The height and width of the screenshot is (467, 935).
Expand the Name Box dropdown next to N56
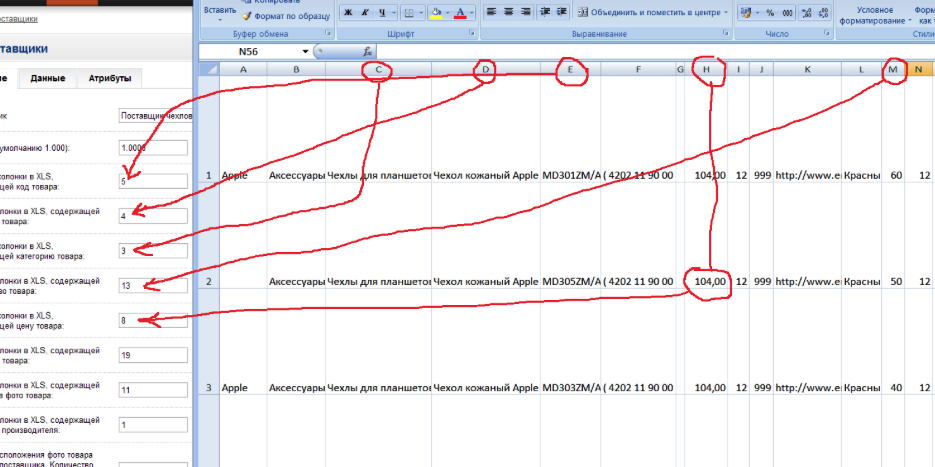tap(305, 51)
